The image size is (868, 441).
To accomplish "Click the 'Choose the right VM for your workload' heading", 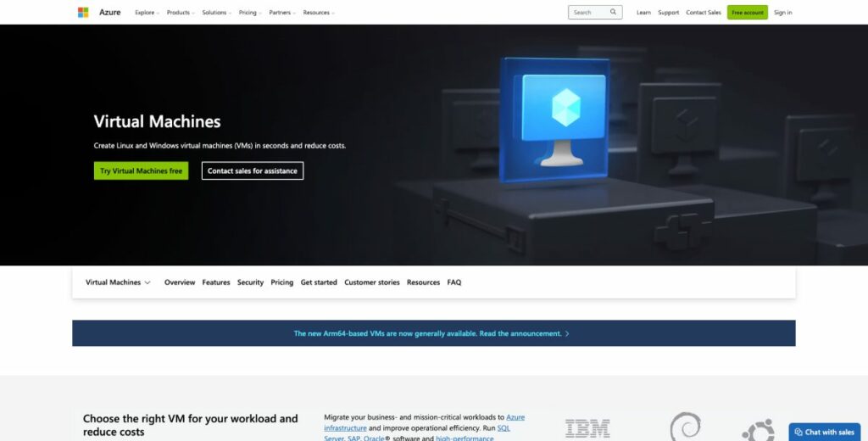I will 191,425.
